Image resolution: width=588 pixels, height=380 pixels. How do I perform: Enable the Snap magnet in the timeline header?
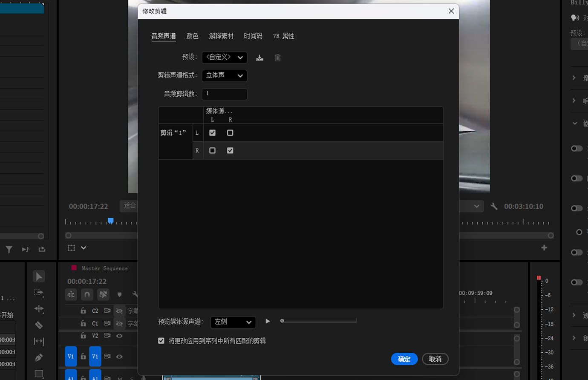pos(87,294)
